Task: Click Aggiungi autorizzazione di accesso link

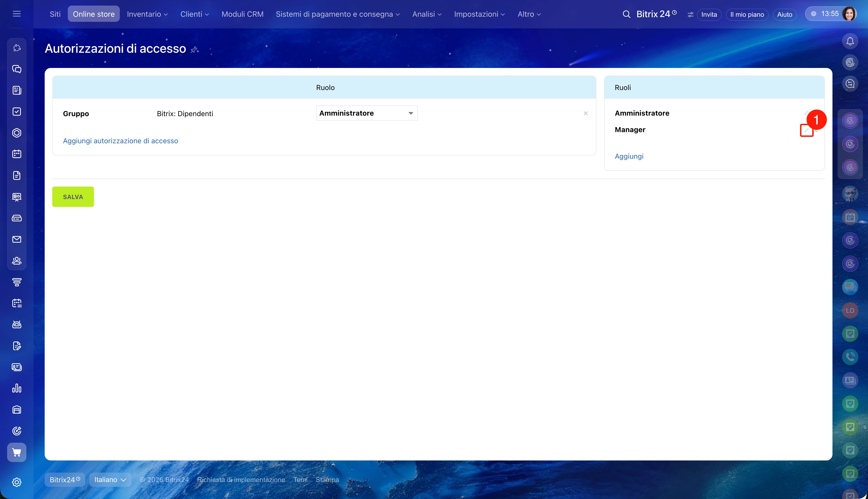Action: 120,141
